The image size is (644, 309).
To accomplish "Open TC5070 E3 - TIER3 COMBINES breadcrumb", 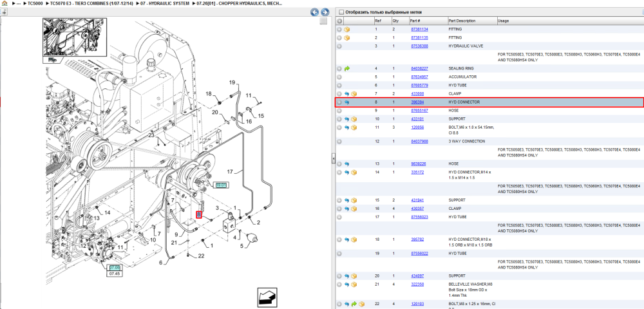I will 91,3.
